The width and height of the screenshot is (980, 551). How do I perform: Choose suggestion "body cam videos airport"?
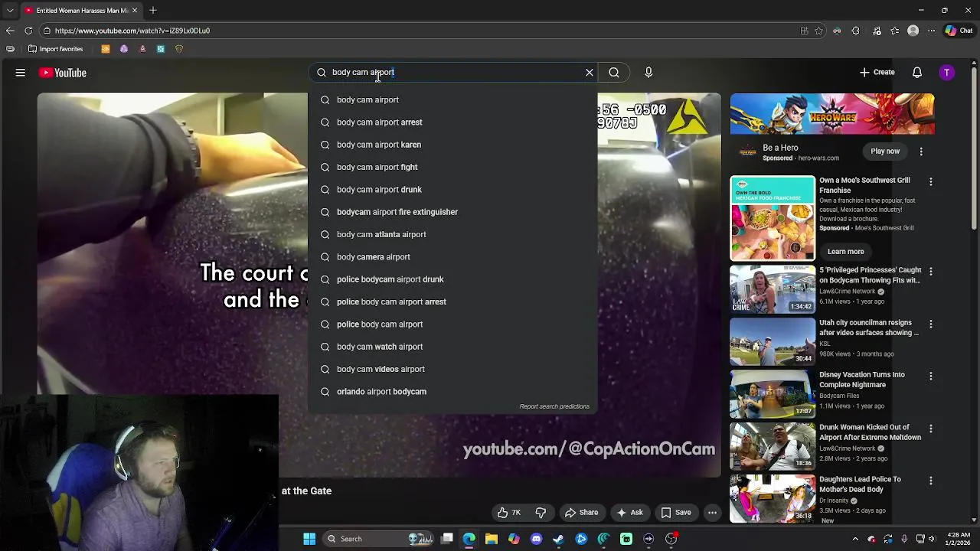pos(452,369)
